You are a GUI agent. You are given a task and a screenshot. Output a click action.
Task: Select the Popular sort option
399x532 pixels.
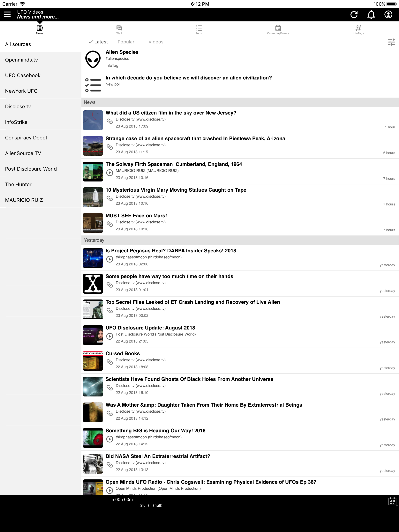coord(126,42)
